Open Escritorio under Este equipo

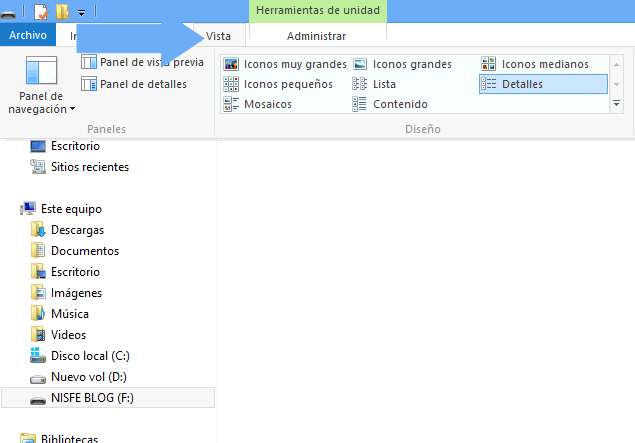(x=65, y=272)
